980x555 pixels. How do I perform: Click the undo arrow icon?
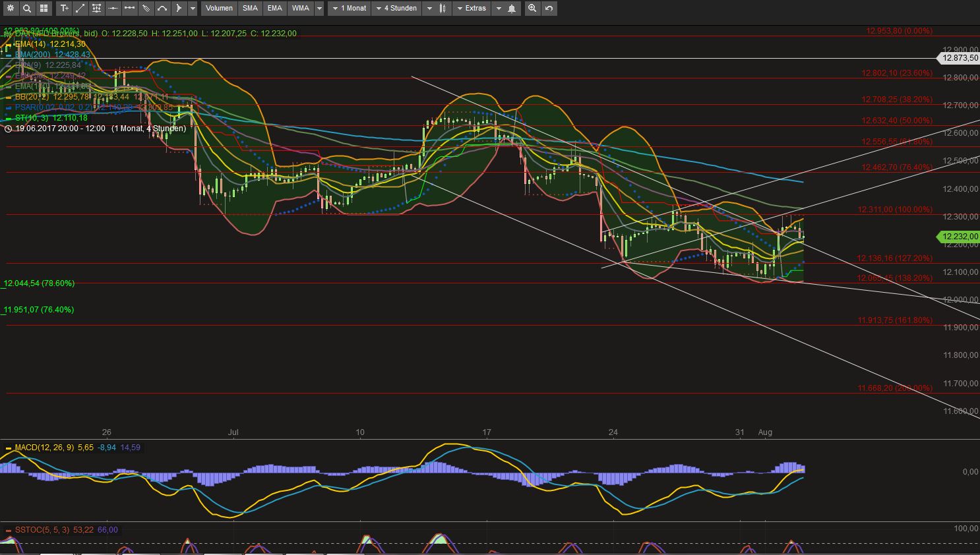[x=549, y=8]
